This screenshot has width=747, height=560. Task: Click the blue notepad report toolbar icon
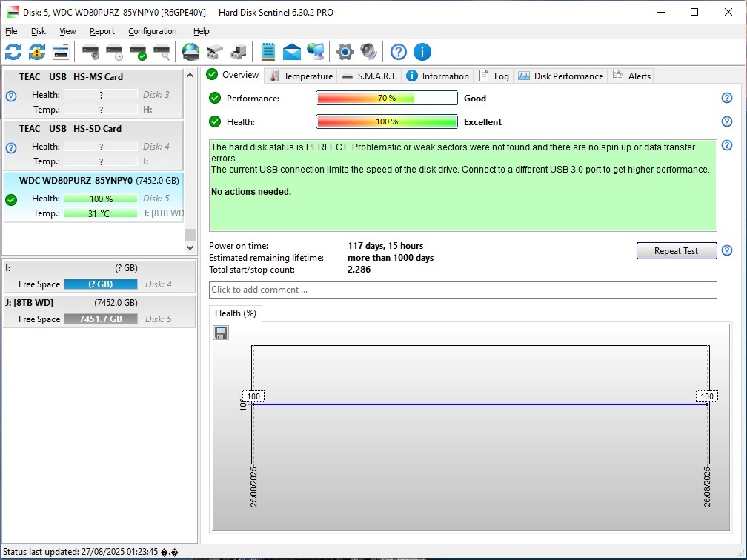268,52
